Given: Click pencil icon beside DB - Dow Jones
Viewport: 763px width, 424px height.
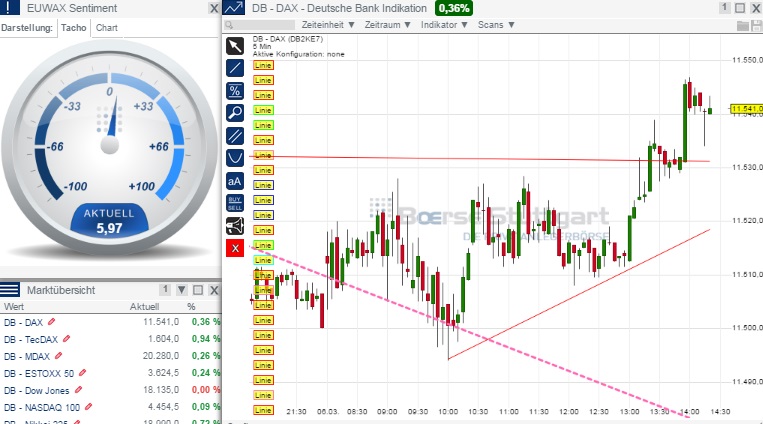Looking at the screenshot, I should tap(78, 390).
